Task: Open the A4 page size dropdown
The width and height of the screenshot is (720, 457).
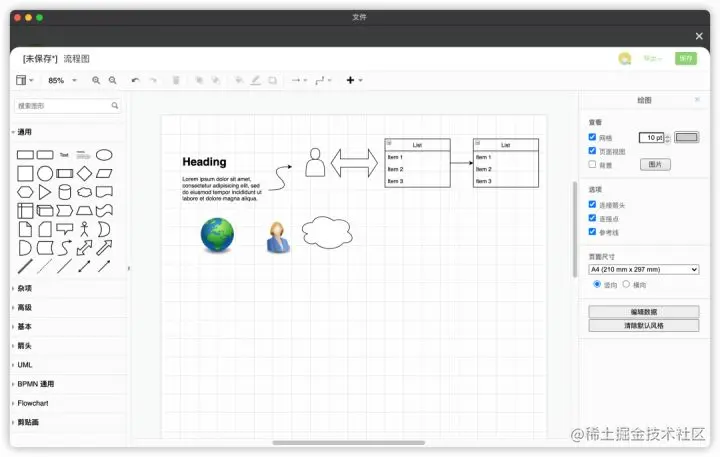Action: pos(644,270)
